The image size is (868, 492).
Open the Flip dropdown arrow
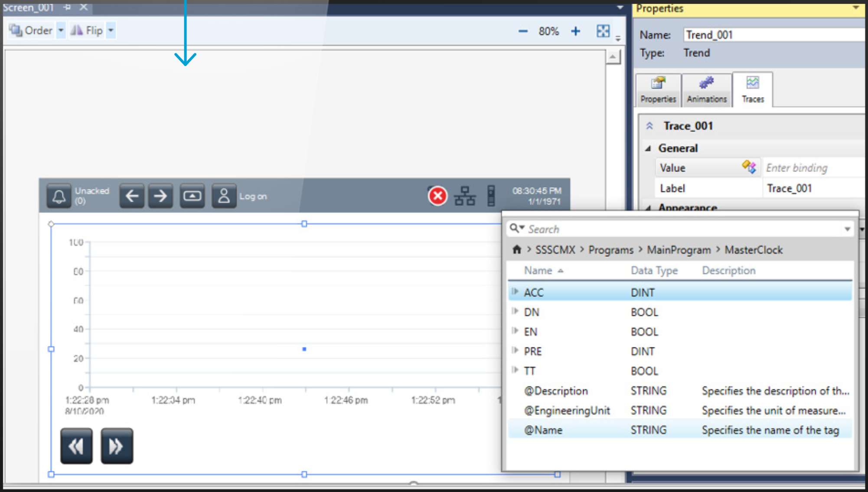(x=111, y=30)
